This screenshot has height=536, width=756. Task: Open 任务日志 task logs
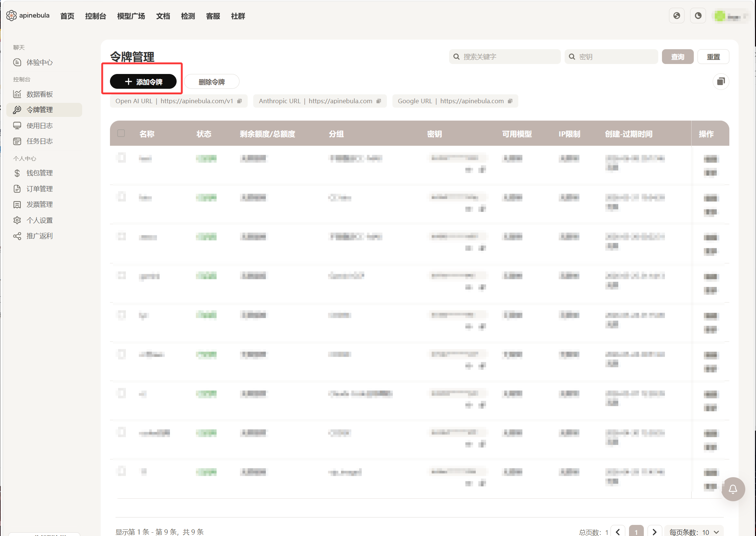tap(40, 141)
